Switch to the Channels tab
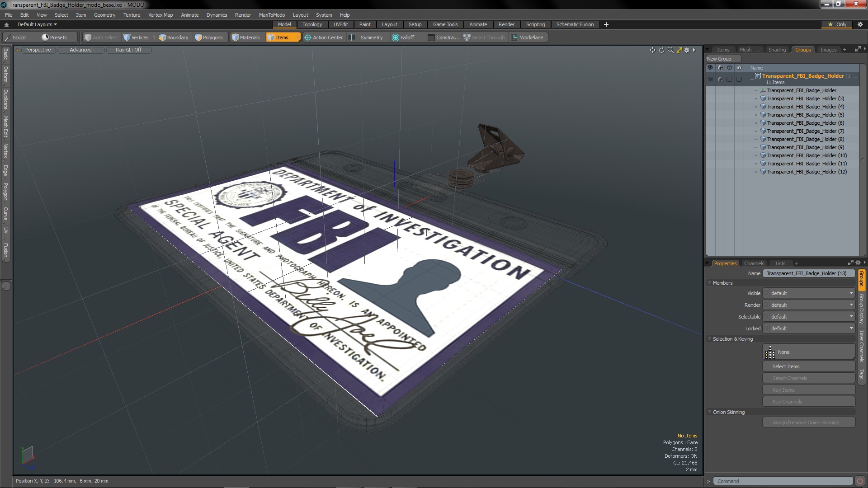 pyautogui.click(x=754, y=263)
